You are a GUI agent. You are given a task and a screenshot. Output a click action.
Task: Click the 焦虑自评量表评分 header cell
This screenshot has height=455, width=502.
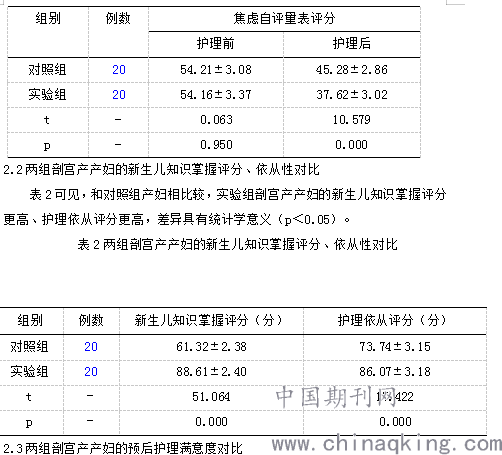click(284, 18)
